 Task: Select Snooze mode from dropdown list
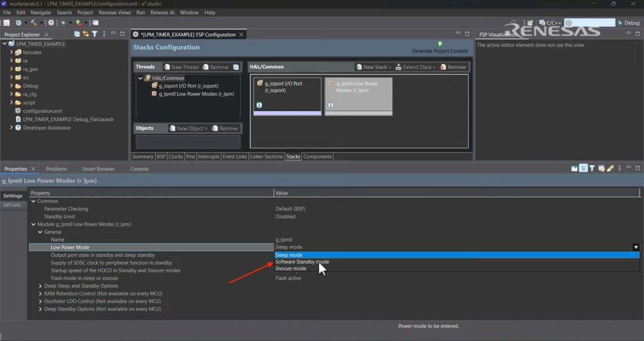click(457, 268)
